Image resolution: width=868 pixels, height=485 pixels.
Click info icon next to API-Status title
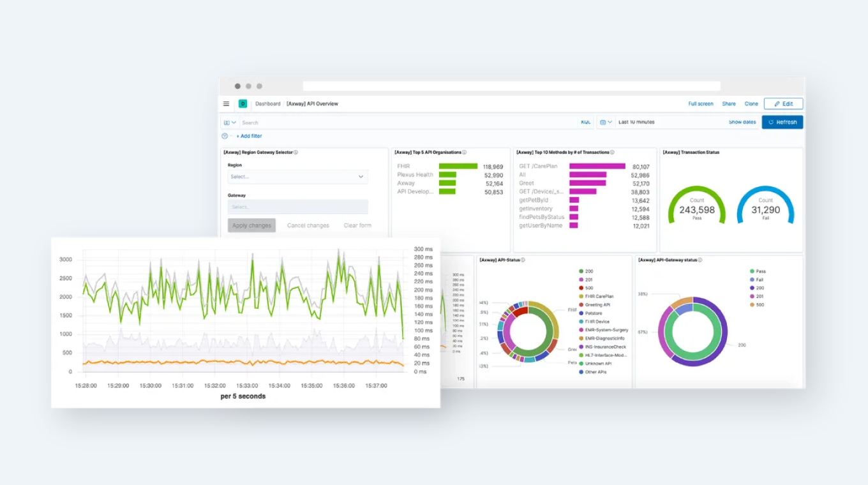(x=523, y=260)
